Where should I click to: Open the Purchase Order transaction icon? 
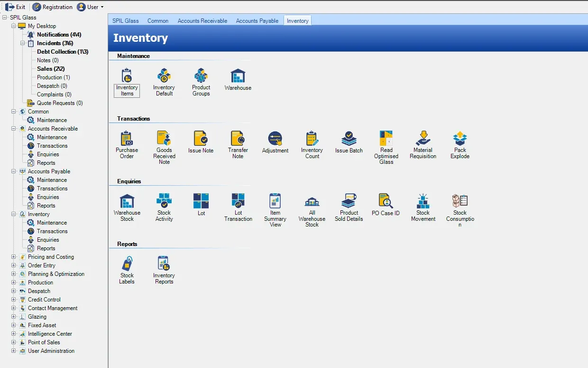click(x=127, y=144)
